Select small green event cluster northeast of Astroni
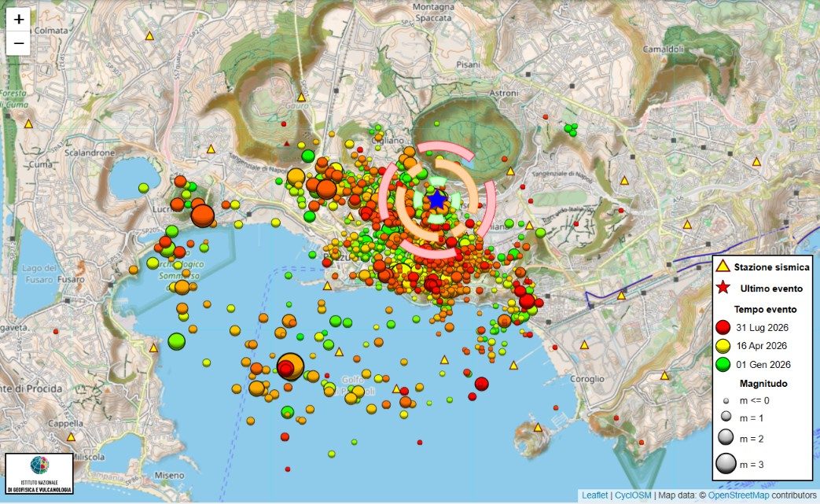Screen dimensions: 820x504 [571, 129]
